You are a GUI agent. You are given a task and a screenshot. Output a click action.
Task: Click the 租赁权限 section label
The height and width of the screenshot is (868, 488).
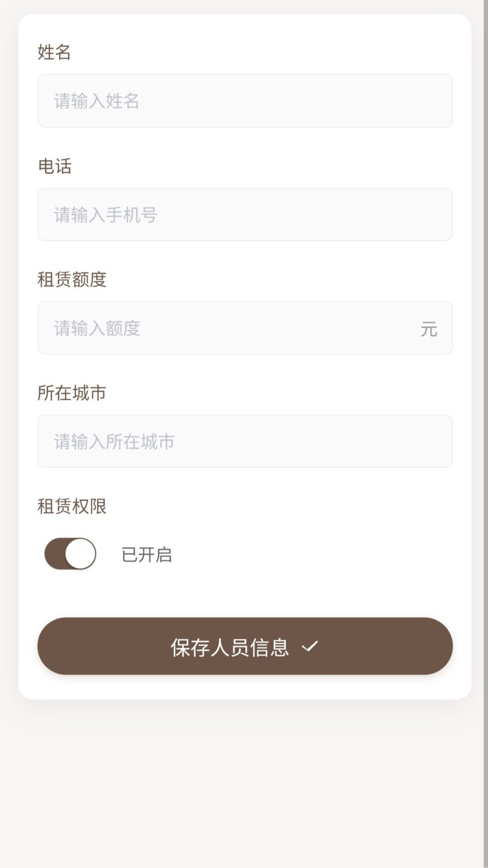click(72, 506)
